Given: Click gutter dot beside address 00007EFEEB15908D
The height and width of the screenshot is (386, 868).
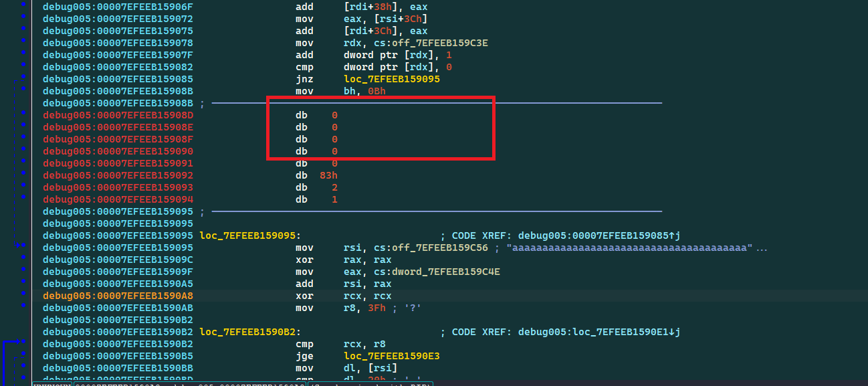Looking at the screenshot, I should click(x=23, y=116).
